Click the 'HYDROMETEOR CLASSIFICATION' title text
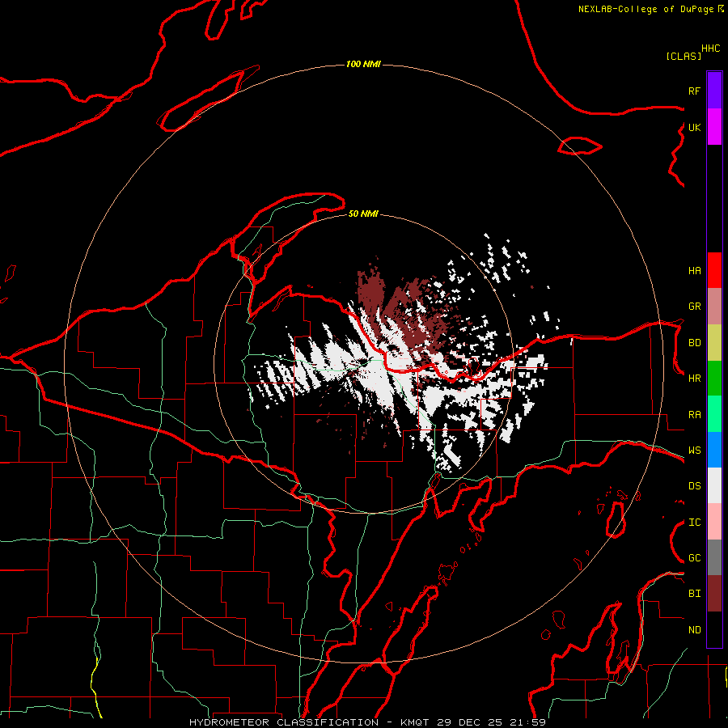Image resolution: width=728 pixels, height=728 pixels. (284, 722)
